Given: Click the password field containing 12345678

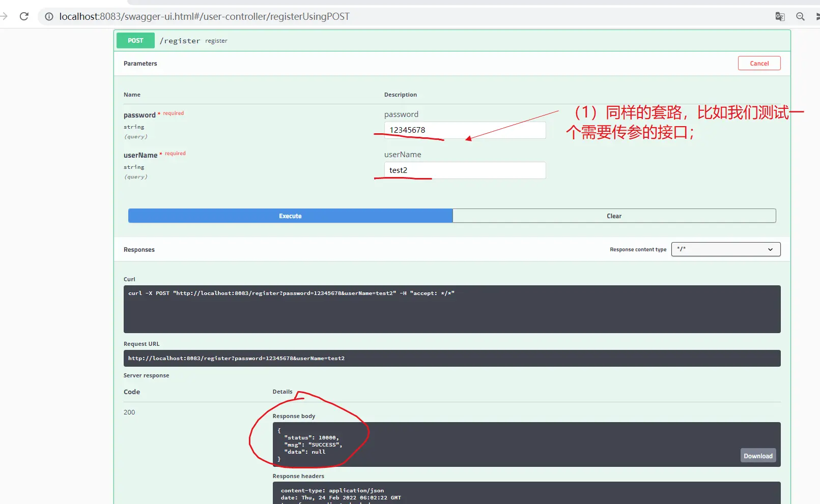Looking at the screenshot, I should pos(464,130).
